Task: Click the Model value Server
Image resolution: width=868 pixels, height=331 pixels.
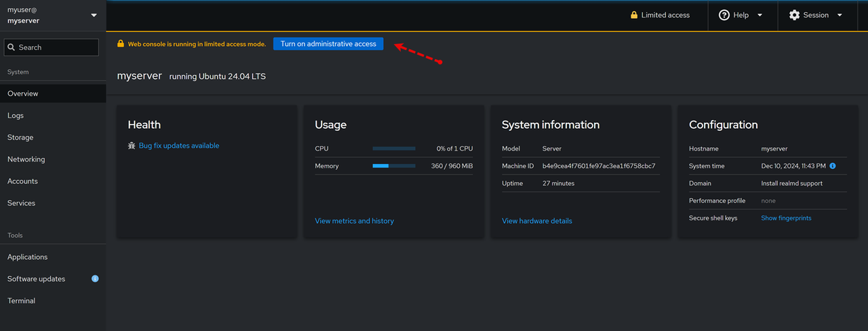Action: pos(552,149)
